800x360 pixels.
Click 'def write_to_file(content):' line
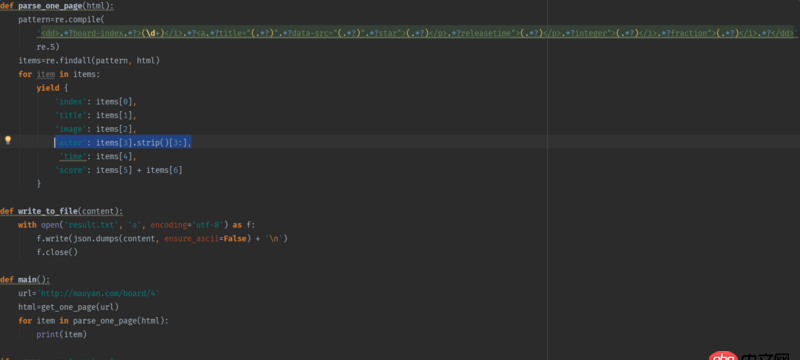(61, 211)
